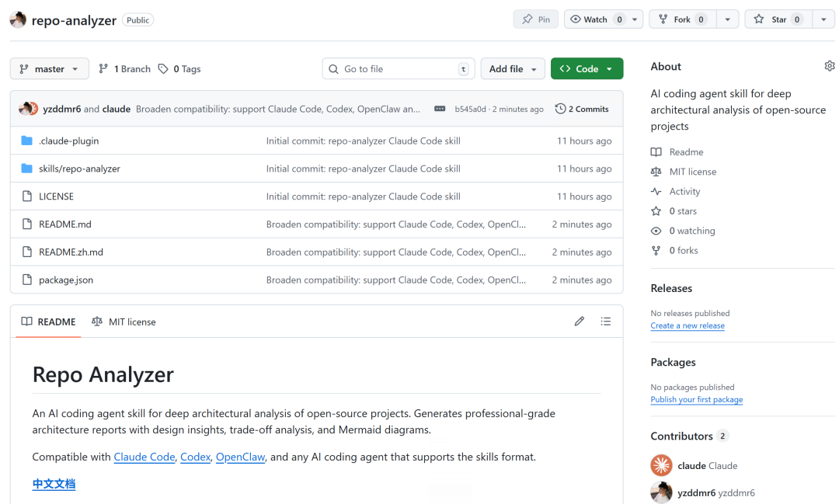Click the Releases heading
This screenshot has height=504, width=839.
(x=671, y=288)
